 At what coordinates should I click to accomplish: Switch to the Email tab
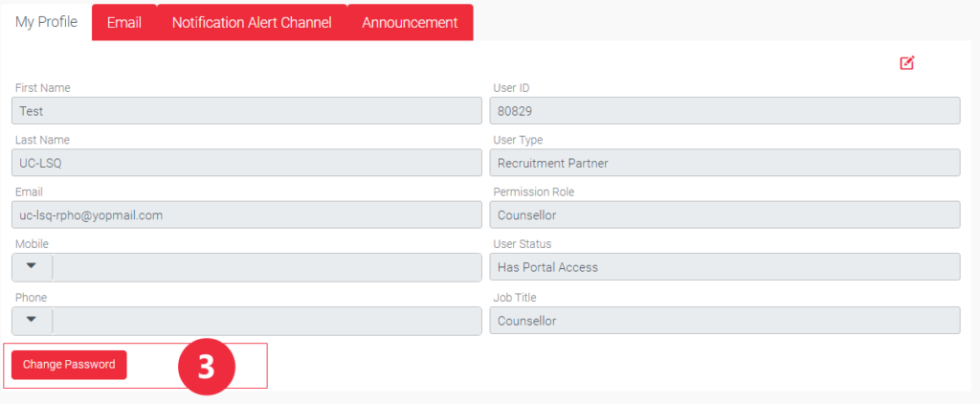(124, 23)
